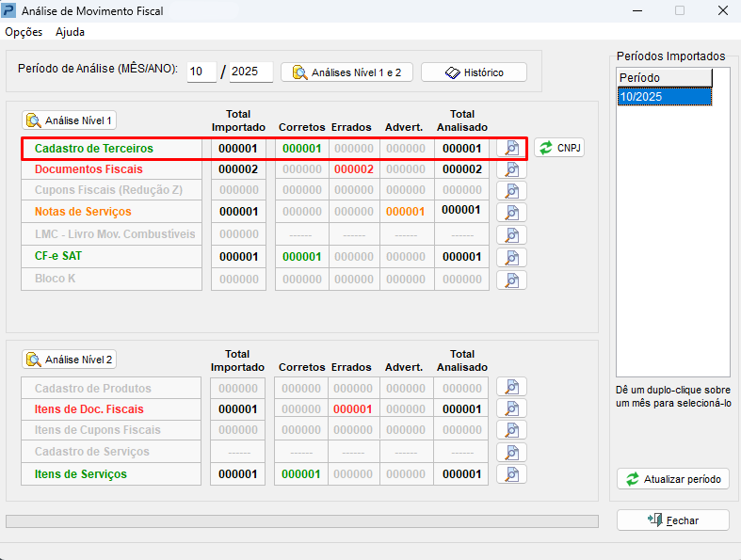Open the Histórico window
Viewport: 741px width, 560px height.
pyautogui.click(x=474, y=72)
